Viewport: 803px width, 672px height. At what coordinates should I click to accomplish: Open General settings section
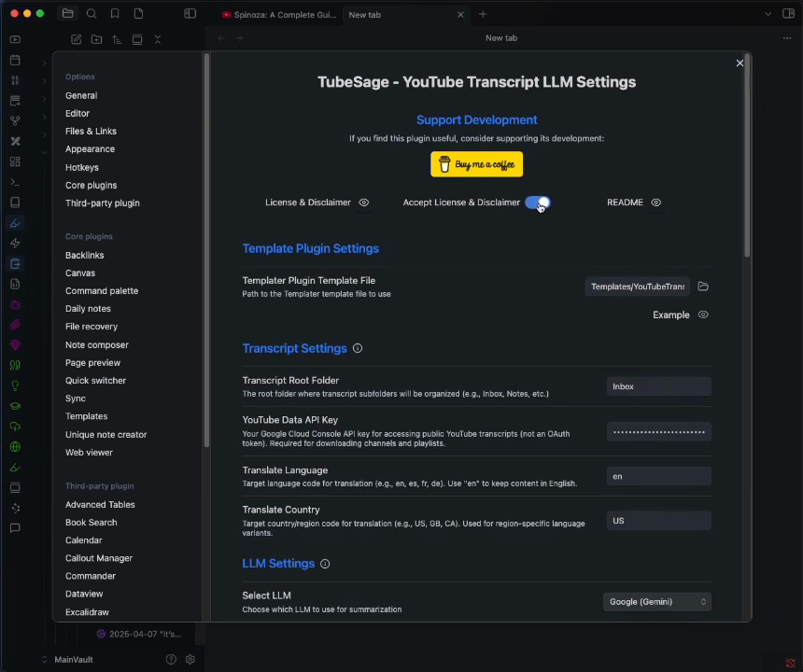[x=81, y=96]
